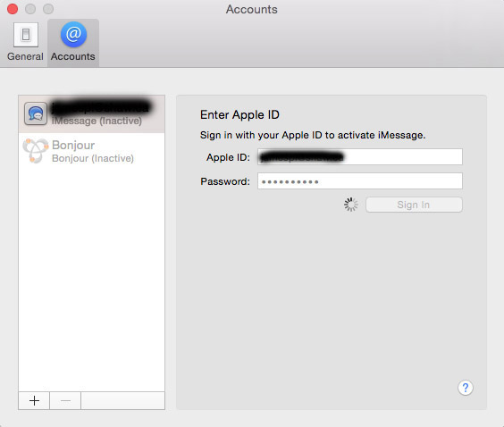Click the Bonjour account icon
The height and width of the screenshot is (427, 504).
click(x=36, y=151)
